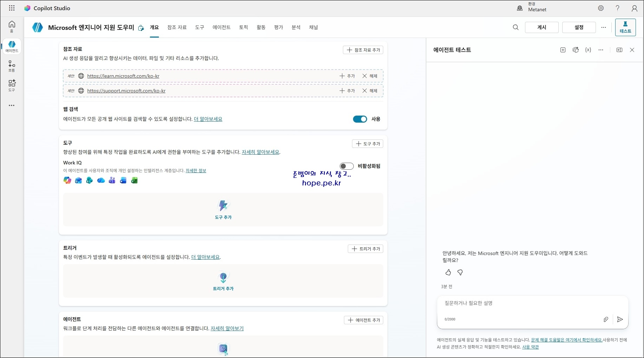Click the OneDrive icon under Work IQ
The height and width of the screenshot is (358, 644).
pos(101,181)
